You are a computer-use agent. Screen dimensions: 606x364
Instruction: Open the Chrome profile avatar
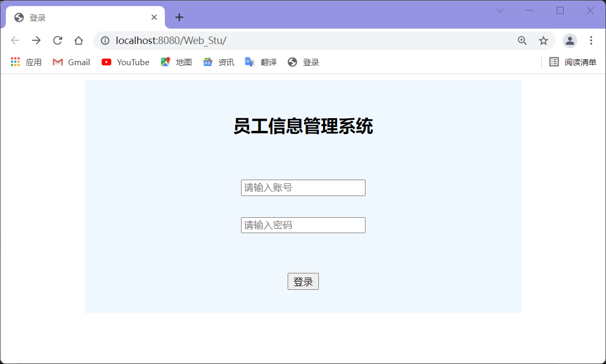point(569,40)
